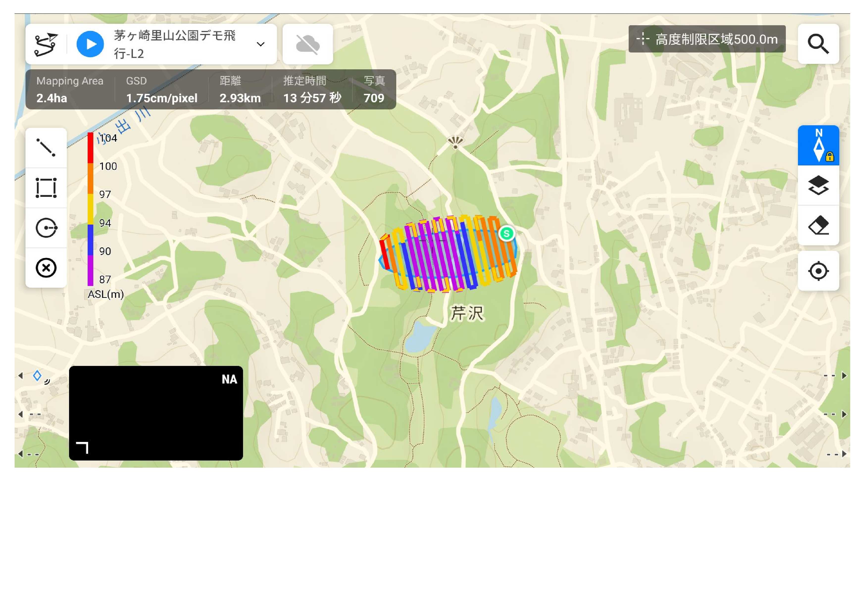Click the blue 90-94 band of altitude legend
The image size is (868, 614).
pyautogui.click(x=90, y=240)
